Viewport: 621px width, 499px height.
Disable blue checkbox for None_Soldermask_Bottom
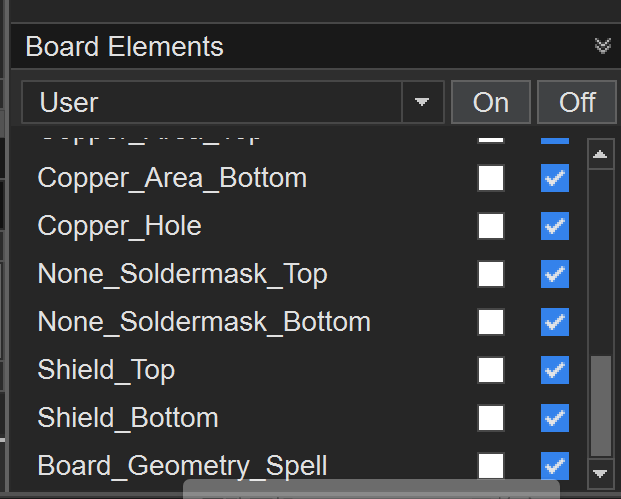coord(555,322)
